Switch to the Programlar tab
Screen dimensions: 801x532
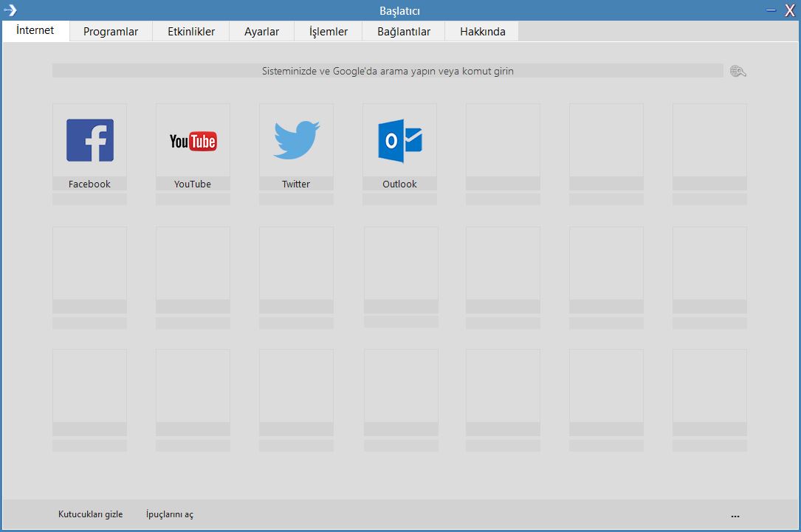pos(111,32)
